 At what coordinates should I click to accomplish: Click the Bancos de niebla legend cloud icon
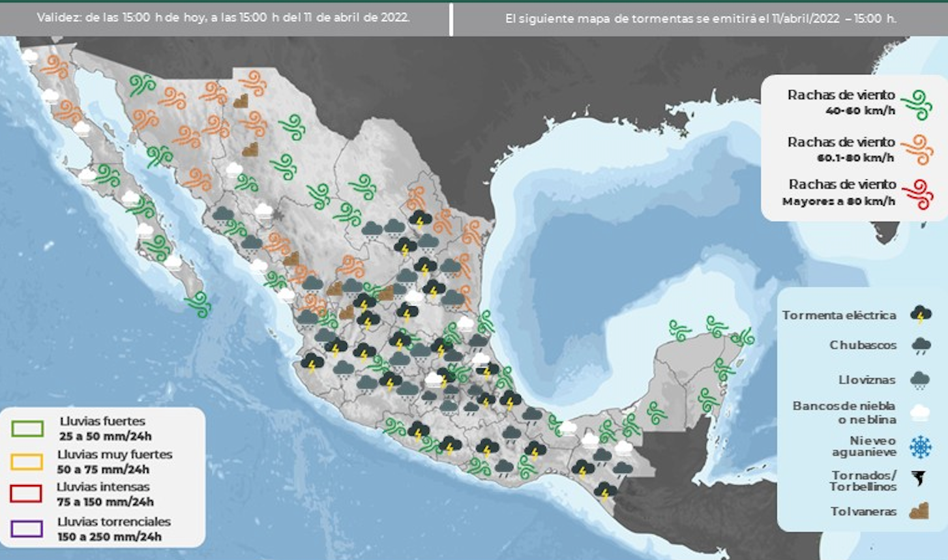pyautogui.click(x=921, y=413)
